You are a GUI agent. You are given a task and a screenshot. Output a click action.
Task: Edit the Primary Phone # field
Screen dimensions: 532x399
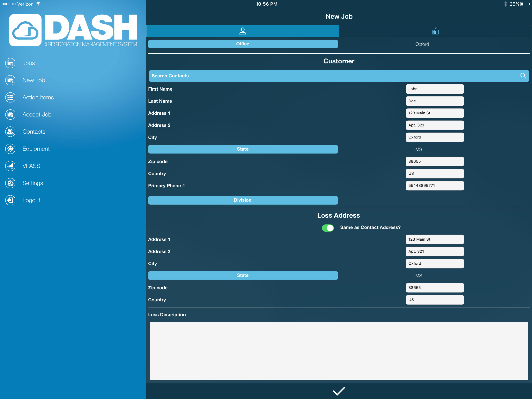[435, 185]
